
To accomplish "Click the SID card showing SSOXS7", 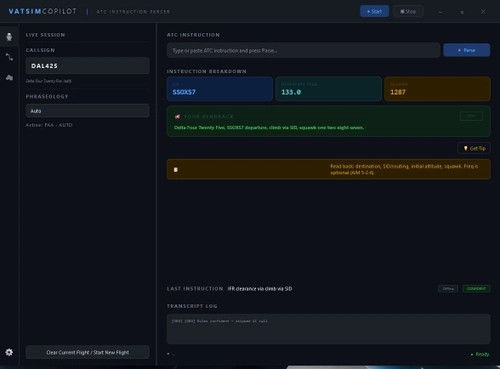I will (x=220, y=89).
